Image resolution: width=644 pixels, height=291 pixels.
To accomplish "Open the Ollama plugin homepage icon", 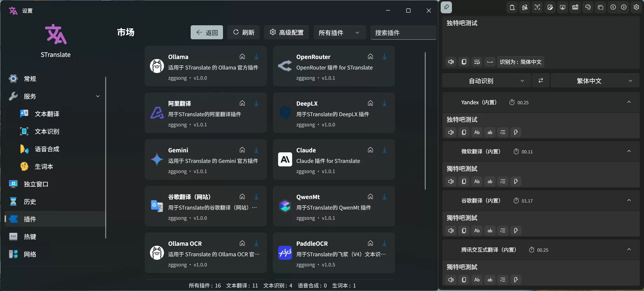I will coord(242,57).
